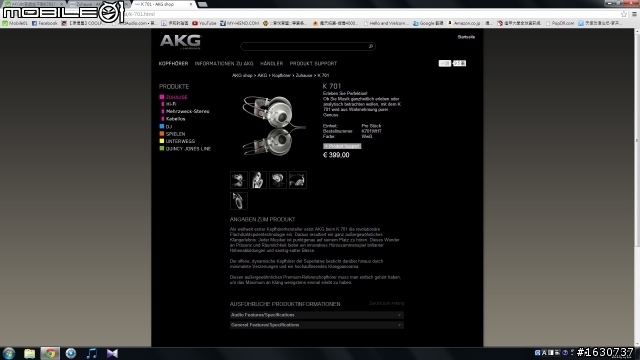The height and width of the screenshot is (360, 640).
Task: Click 'Zurück zum Anfang' link
Action: [386, 303]
